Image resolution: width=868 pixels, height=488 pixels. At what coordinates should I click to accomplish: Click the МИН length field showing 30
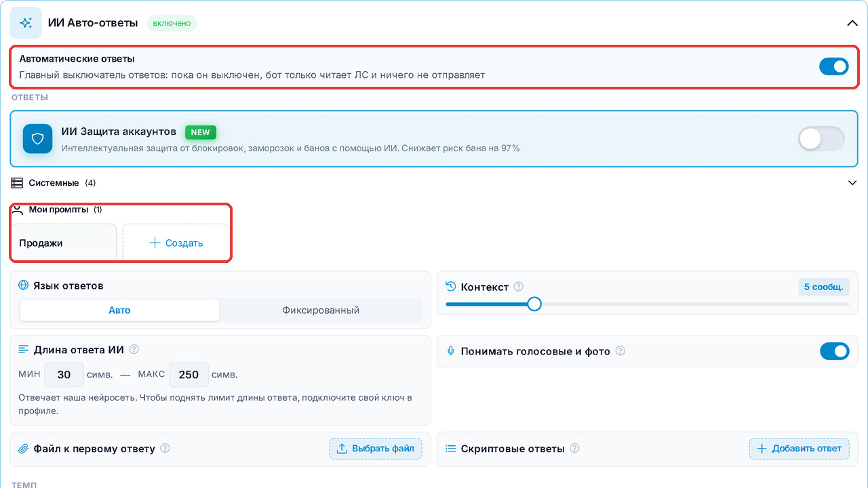tap(64, 375)
